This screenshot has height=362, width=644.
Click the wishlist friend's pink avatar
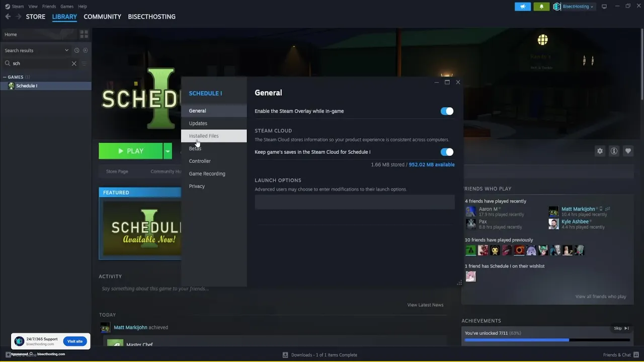[470, 276]
